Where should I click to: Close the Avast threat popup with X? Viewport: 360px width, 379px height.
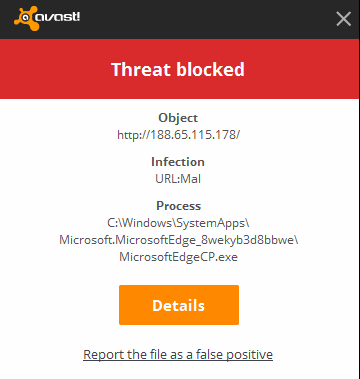[x=343, y=19]
